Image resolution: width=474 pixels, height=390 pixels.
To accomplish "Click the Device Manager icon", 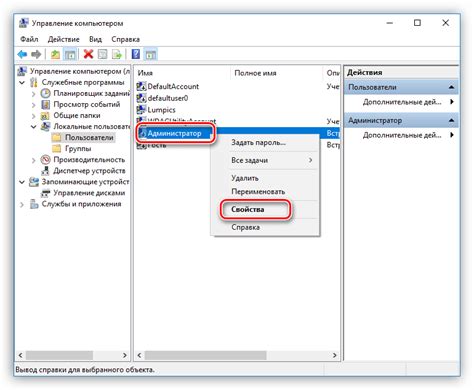I will point(45,171).
